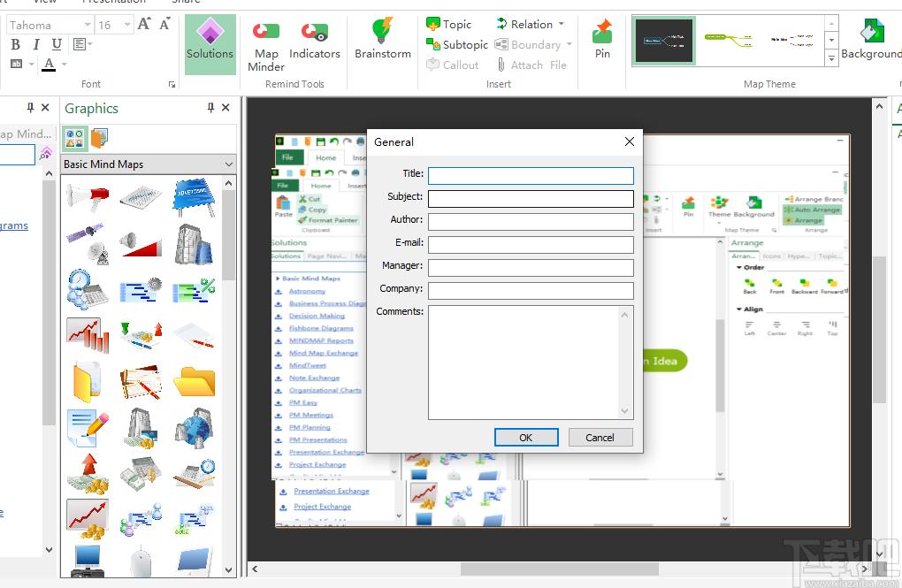Click the E-mail input field

(531, 245)
